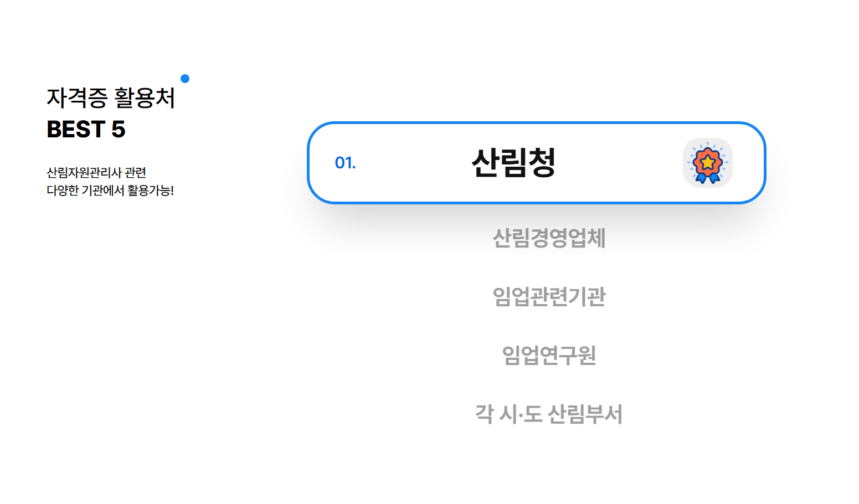Click the bold number 5 in the title
The width and height of the screenshot is (859, 504).
click(119, 130)
